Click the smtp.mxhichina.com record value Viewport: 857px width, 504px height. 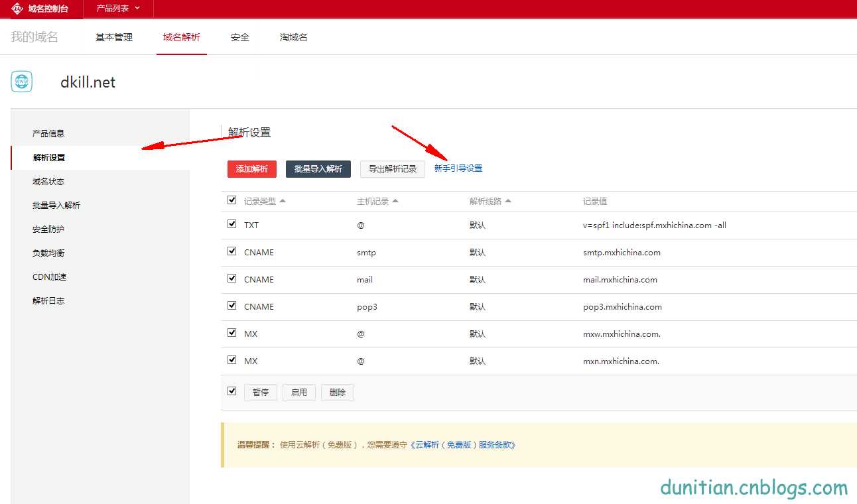point(622,252)
